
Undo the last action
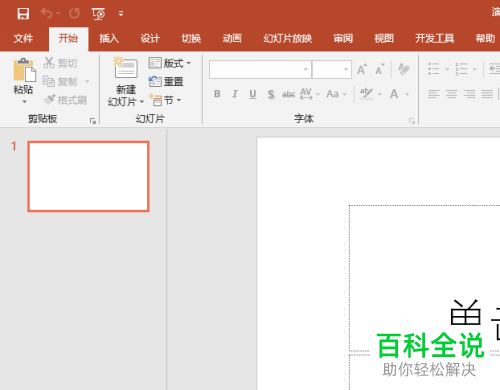(x=47, y=14)
